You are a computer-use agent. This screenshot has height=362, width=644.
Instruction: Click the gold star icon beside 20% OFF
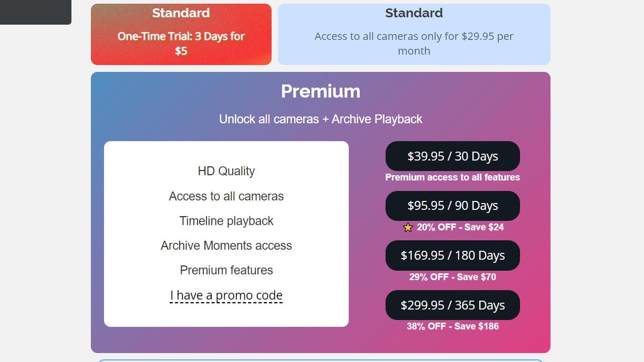pyautogui.click(x=408, y=228)
